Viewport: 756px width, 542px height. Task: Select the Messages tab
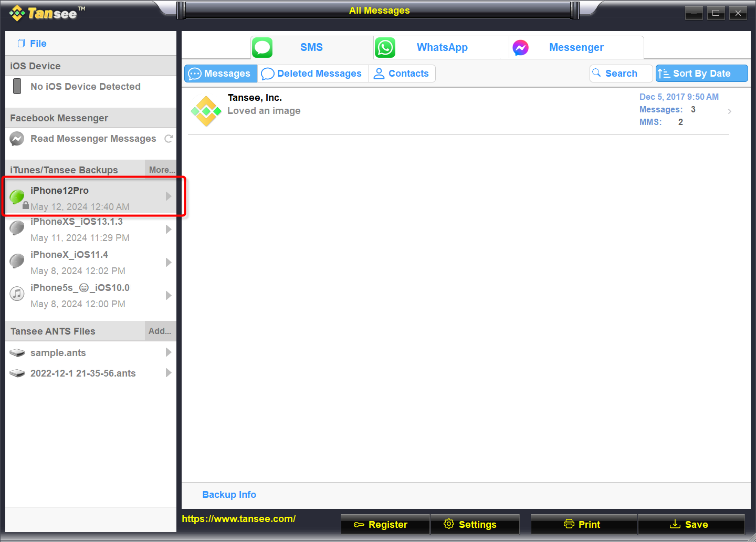[x=220, y=74]
